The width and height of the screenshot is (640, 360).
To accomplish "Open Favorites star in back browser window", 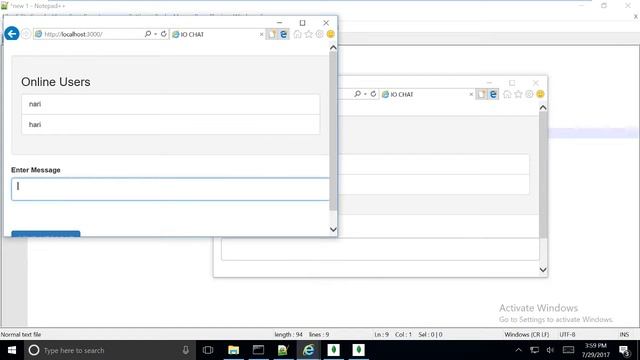I will click(518, 94).
